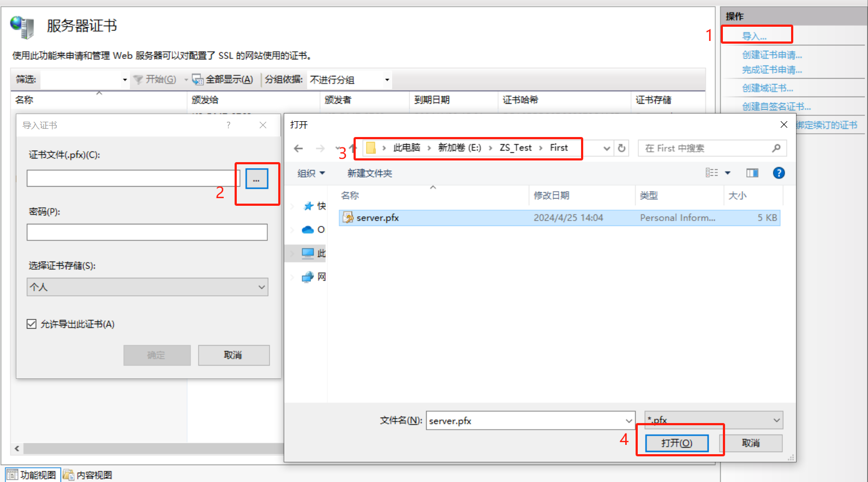This screenshot has width=868, height=482.
Task: Click the disabled 确定 button in import dialog
Action: pyautogui.click(x=157, y=355)
